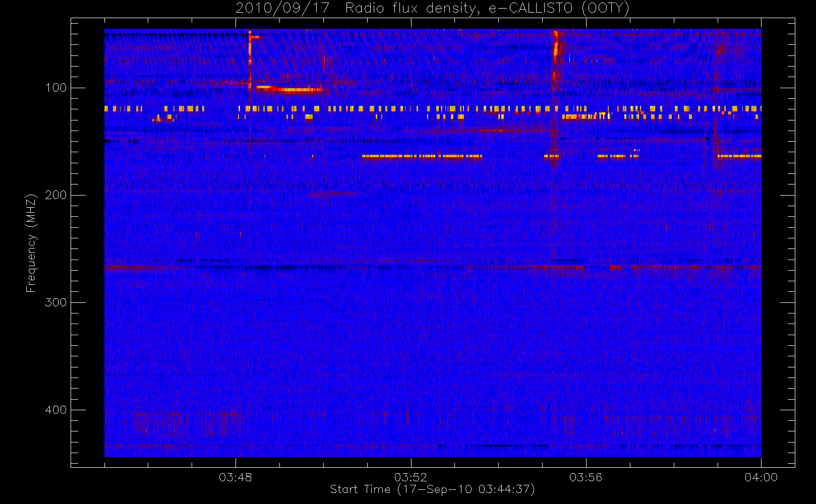The height and width of the screenshot is (504, 816).
Task: Click the 03:52 time tick label
Action: tap(411, 477)
